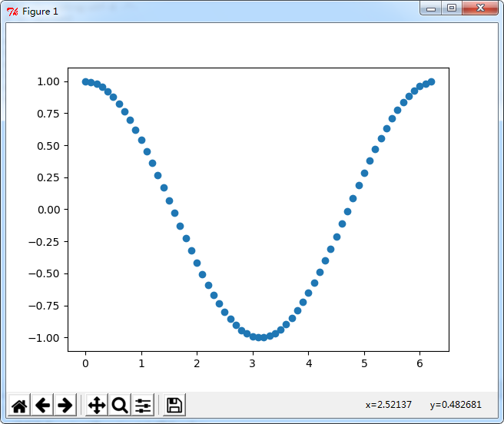Viewport: 504px width, 424px height.
Task: Open Configure subplots sliders icon
Action: (143, 405)
